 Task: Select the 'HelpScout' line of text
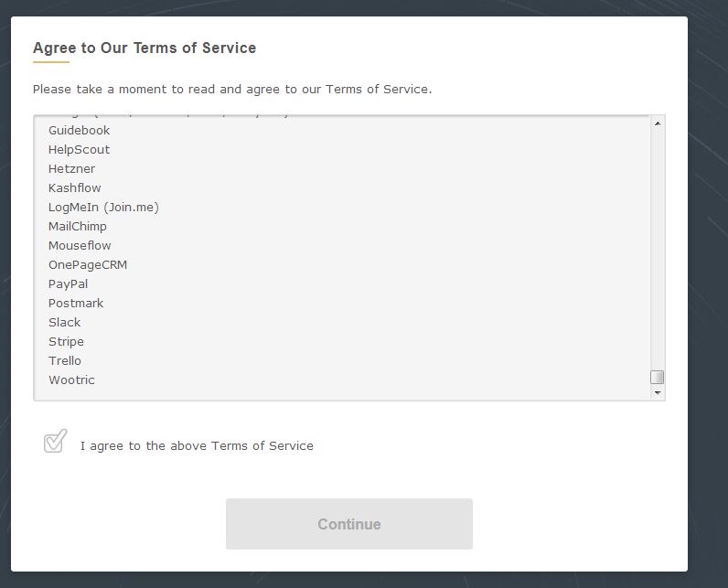[x=79, y=149]
